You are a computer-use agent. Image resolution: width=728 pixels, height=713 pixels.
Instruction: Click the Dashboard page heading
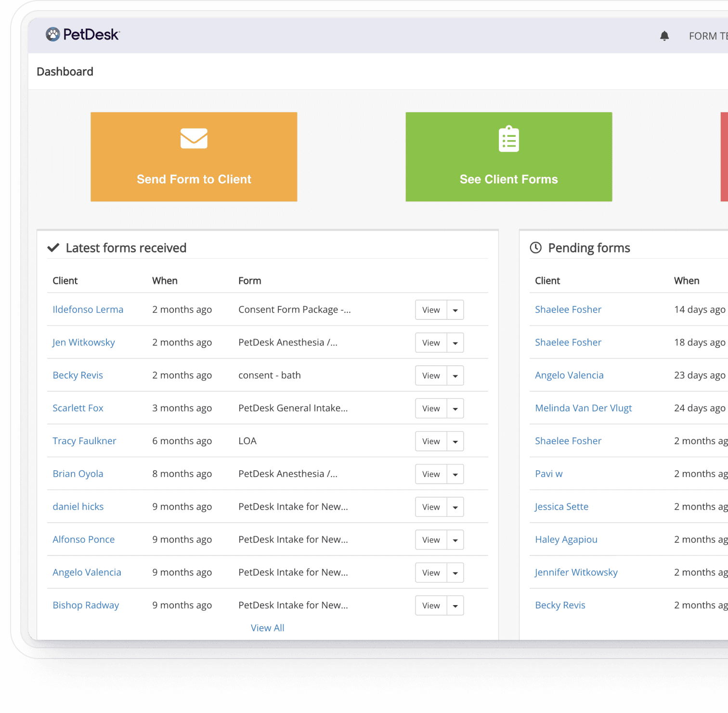pyautogui.click(x=65, y=71)
